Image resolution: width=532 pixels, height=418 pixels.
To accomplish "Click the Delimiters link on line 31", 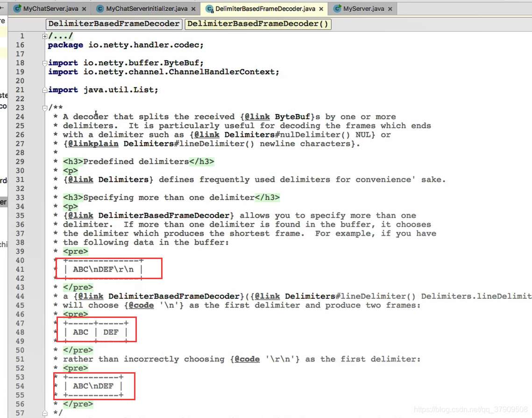I will pos(123,180).
